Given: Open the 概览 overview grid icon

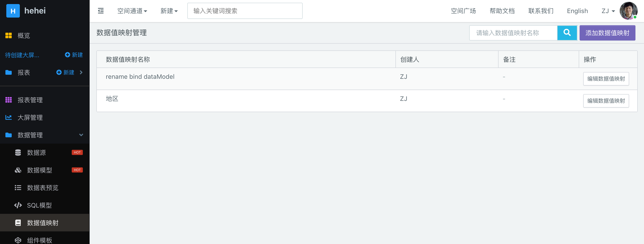Looking at the screenshot, I should click(9, 36).
